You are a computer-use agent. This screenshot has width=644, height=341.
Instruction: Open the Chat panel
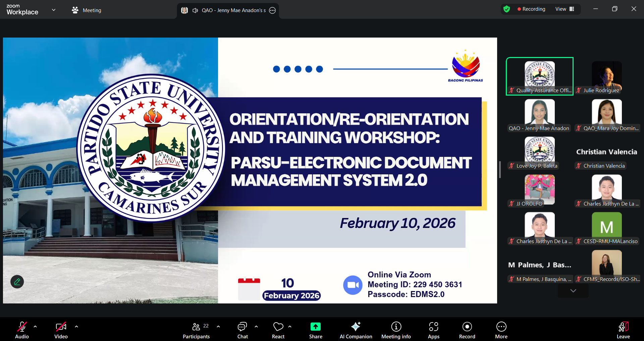coord(242,330)
